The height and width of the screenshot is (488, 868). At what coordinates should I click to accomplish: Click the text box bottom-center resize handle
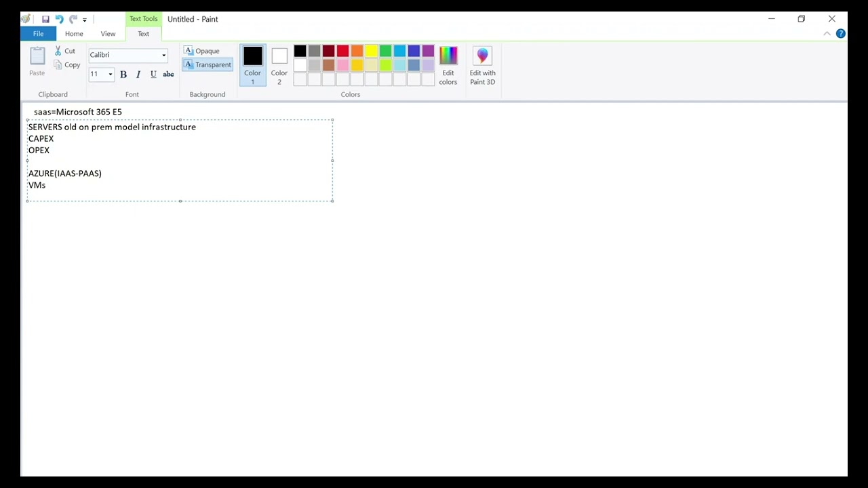pos(180,201)
